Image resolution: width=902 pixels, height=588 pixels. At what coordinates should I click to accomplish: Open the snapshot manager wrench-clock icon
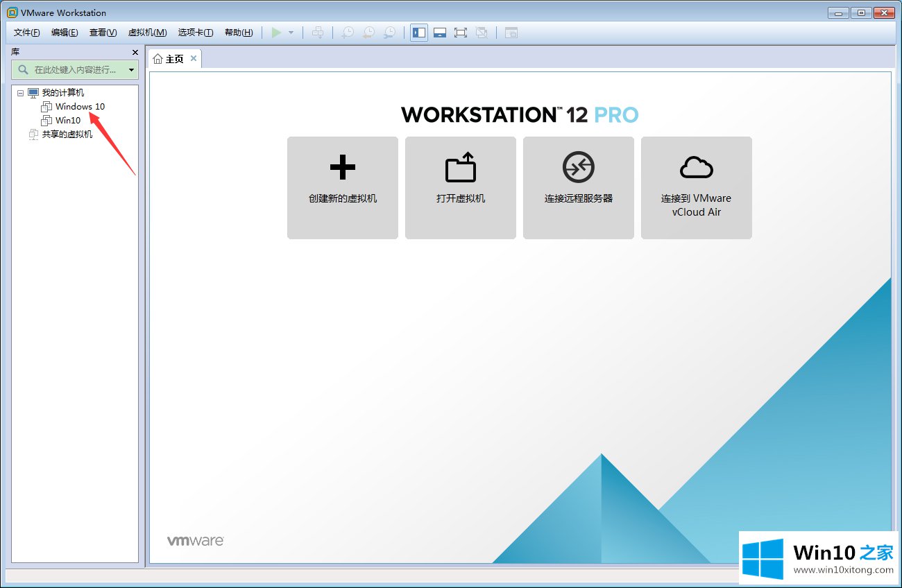tap(390, 33)
